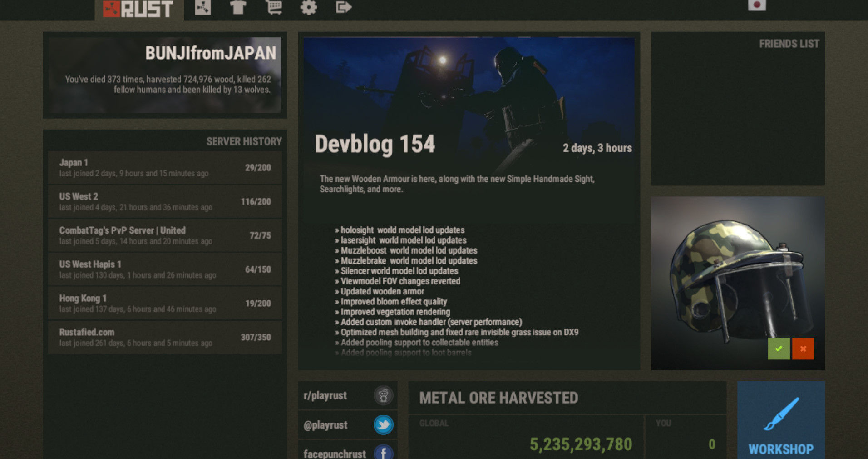Click the Facebook f icon
The width and height of the screenshot is (868, 459).
[x=384, y=453]
